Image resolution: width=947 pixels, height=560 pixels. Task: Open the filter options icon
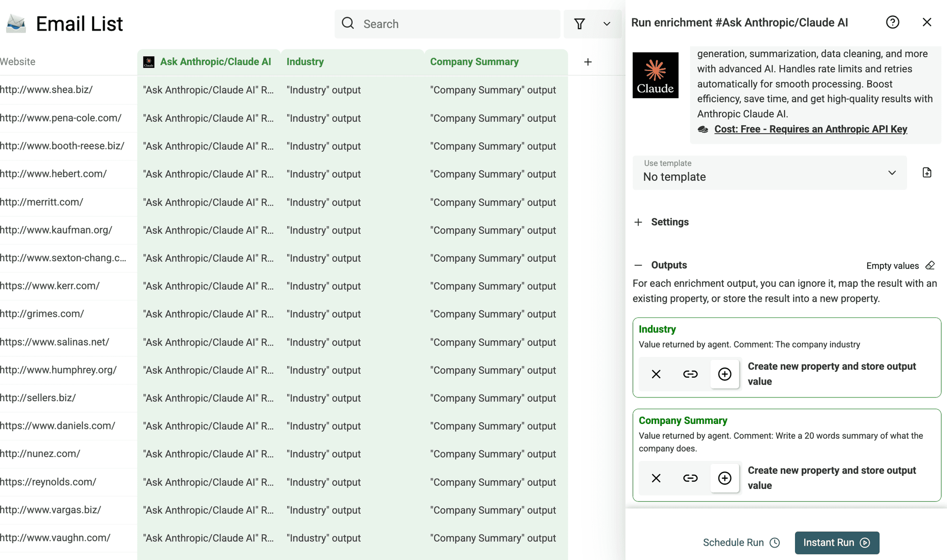point(580,24)
